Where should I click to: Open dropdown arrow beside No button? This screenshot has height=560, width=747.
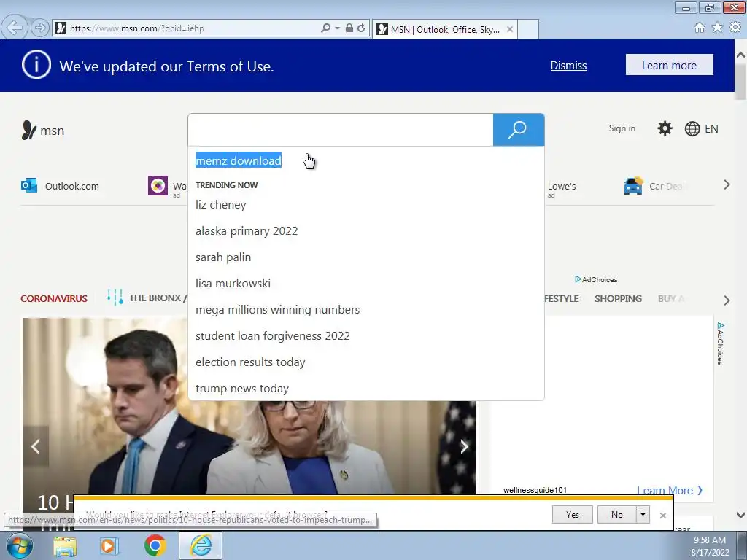(x=643, y=514)
